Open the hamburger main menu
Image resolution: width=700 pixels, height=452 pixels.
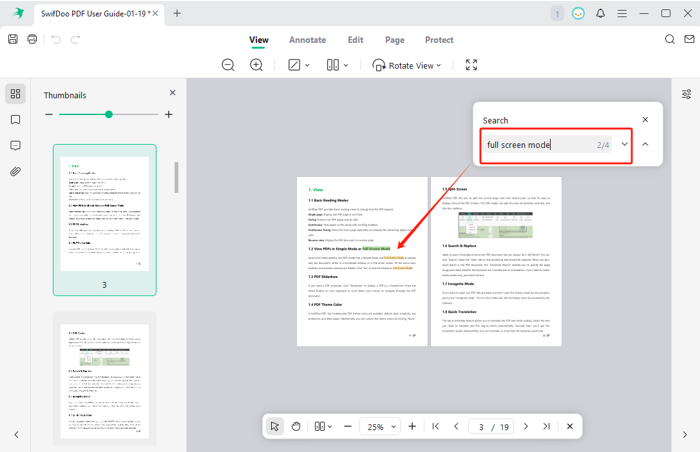pos(622,13)
